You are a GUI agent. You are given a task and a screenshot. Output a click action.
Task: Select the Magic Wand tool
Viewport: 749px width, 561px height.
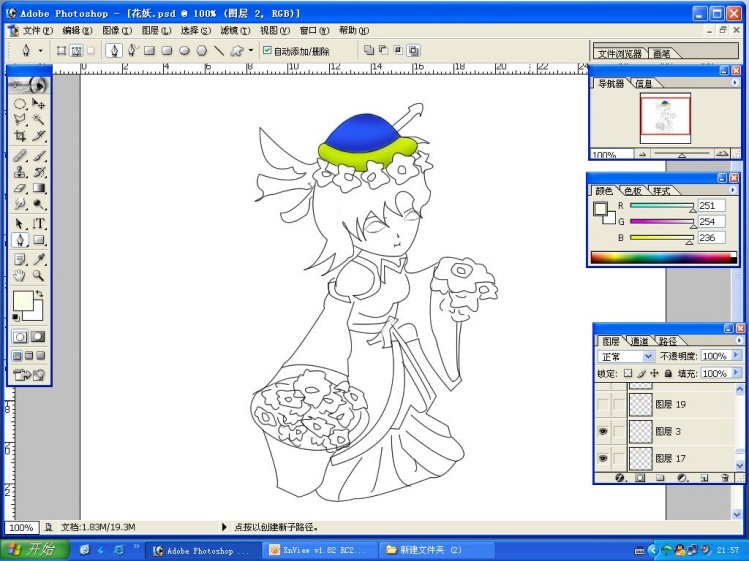[x=38, y=119]
